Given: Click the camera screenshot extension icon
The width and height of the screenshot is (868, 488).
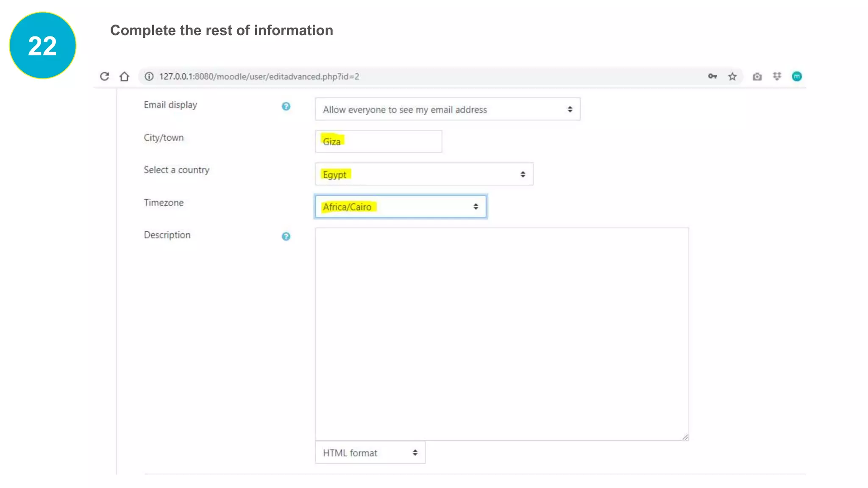Looking at the screenshot, I should coord(757,77).
